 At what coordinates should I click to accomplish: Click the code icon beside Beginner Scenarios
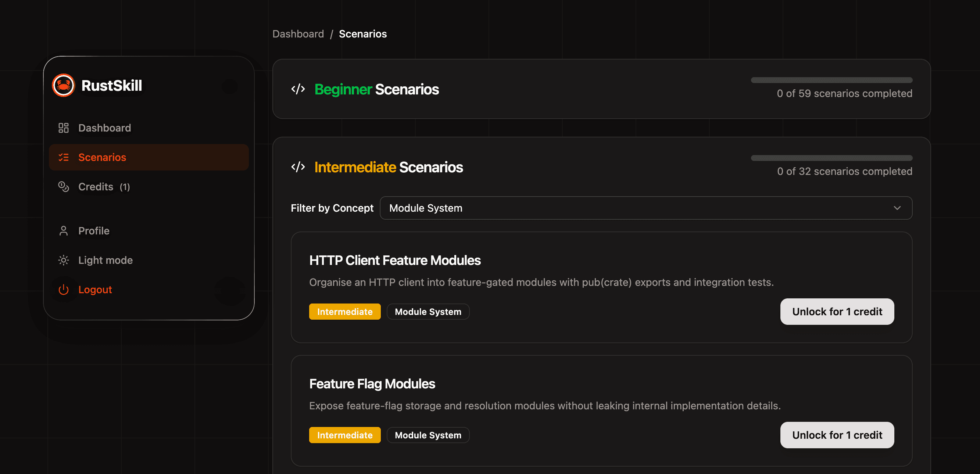[x=298, y=89]
